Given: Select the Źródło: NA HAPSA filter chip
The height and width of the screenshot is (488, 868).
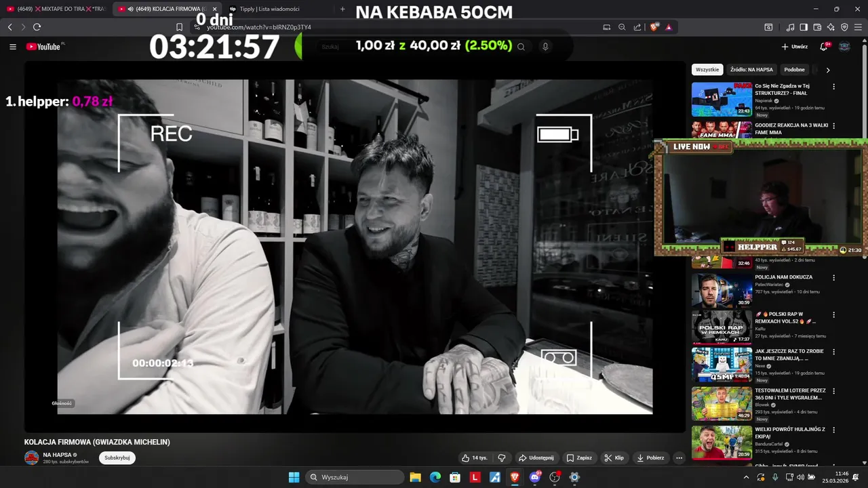Looking at the screenshot, I should [751, 70].
